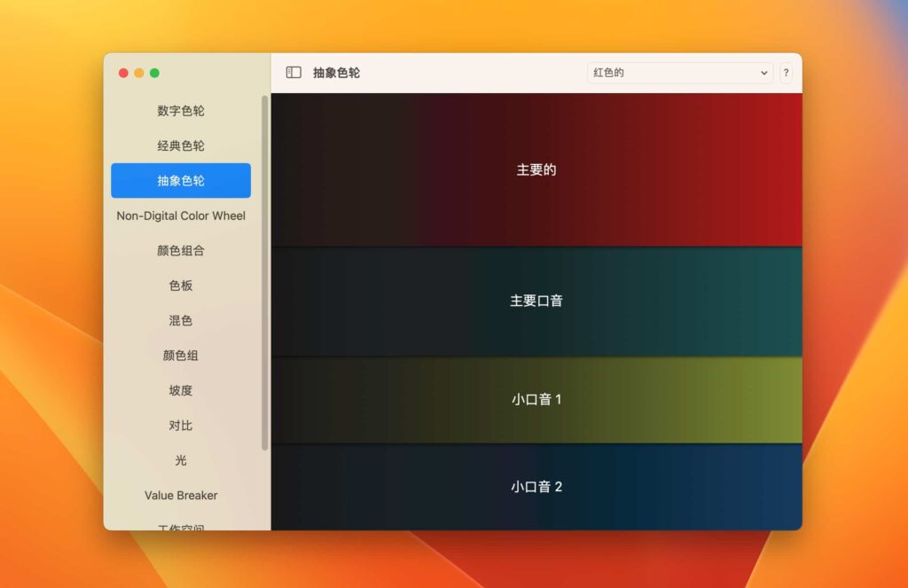Image resolution: width=908 pixels, height=588 pixels.
Task: Select 颜色组合 from the sidebar
Action: (x=180, y=251)
